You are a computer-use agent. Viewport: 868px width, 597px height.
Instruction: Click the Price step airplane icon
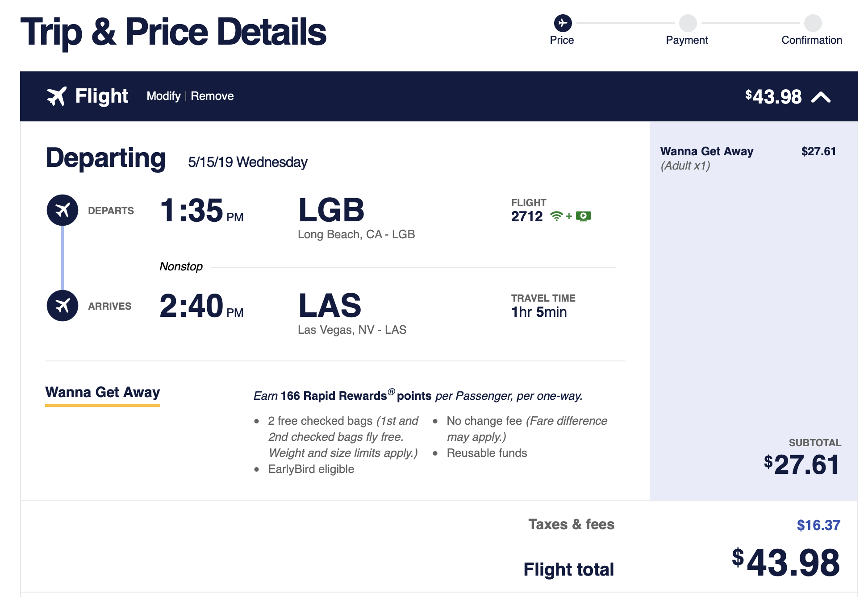563,23
